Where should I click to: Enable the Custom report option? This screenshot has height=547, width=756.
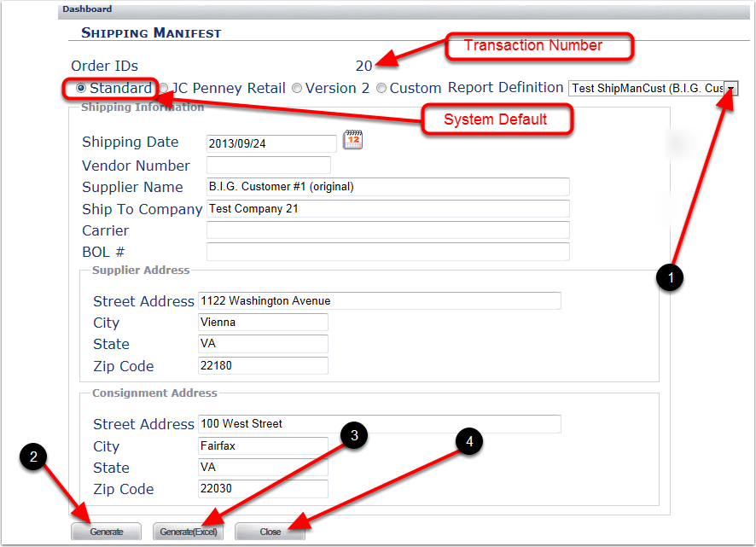pyautogui.click(x=381, y=88)
